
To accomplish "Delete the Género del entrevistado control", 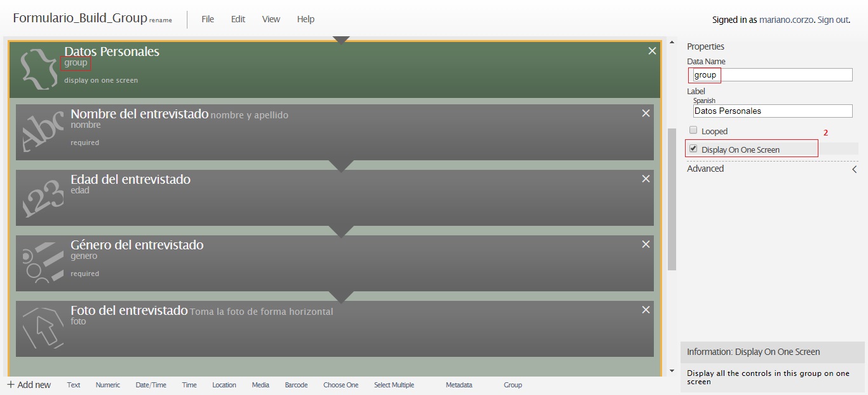I will tap(646, 244).
